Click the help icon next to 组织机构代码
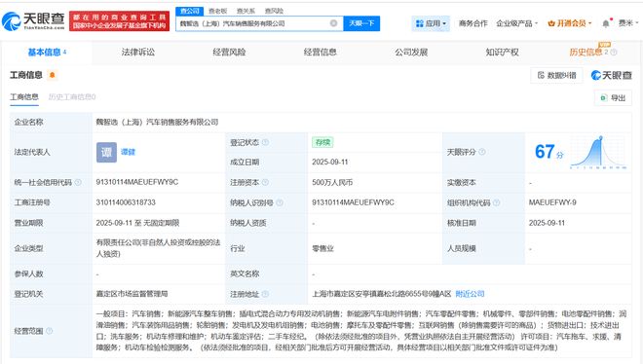Viewport: 643px width, 364px height. pos(496,202)
